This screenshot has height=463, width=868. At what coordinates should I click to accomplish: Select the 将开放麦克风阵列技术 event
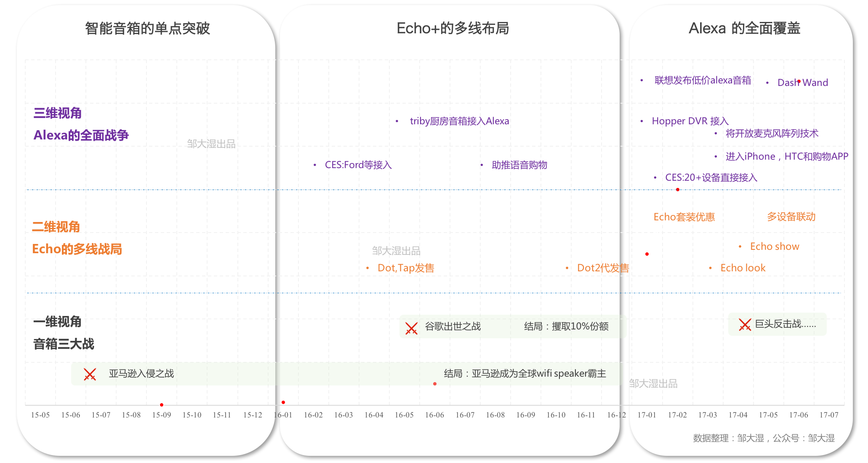(x=772, y=134)
